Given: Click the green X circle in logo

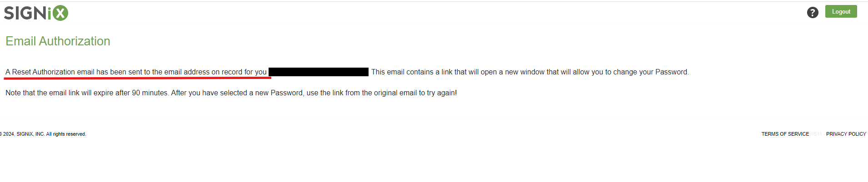Looking at the screenshot, I should click(x=60, y=13).
